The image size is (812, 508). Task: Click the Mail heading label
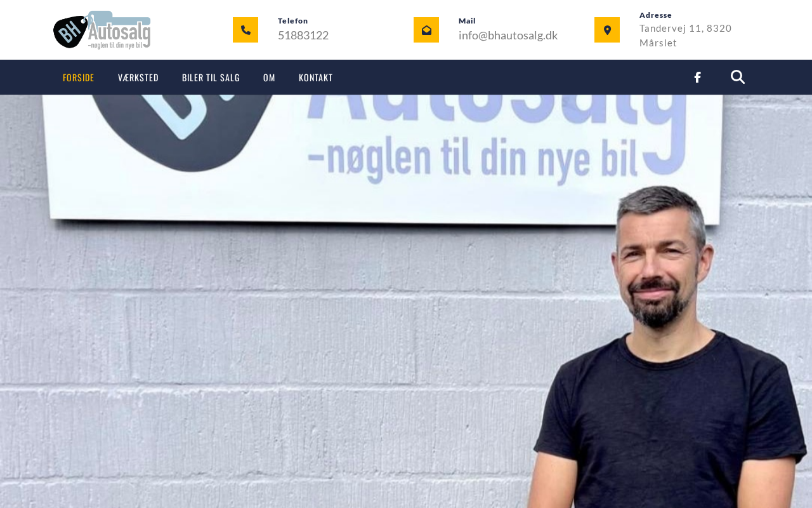[x=468, y=21]
